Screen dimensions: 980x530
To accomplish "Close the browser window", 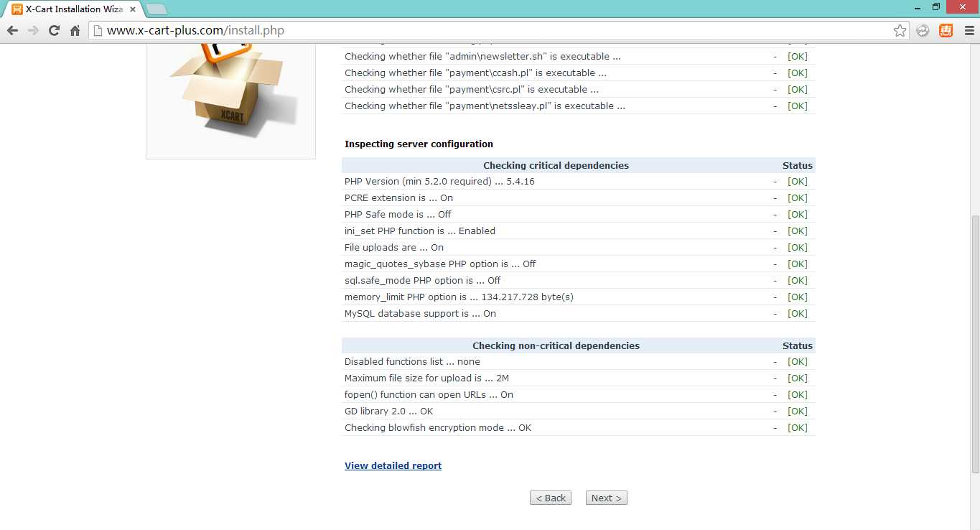I will pos(963,6).
